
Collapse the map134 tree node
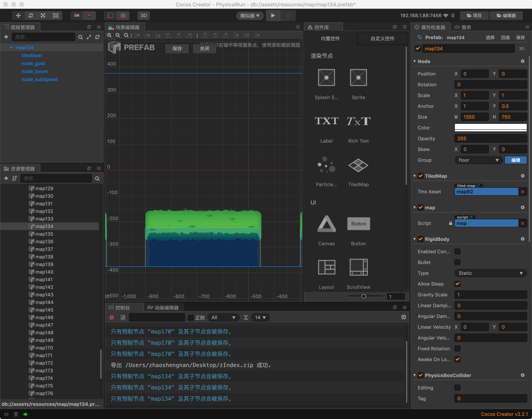coord(11,47)
